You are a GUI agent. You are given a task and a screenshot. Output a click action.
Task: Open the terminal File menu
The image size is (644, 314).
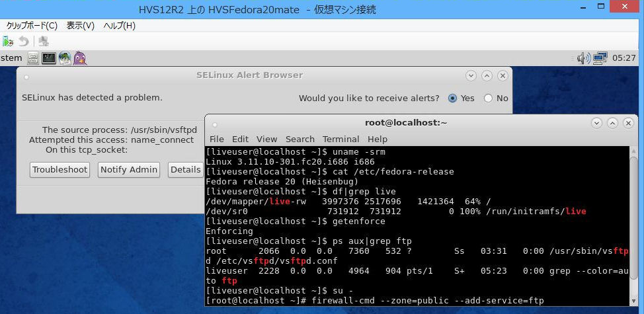(x=217, y=139)
